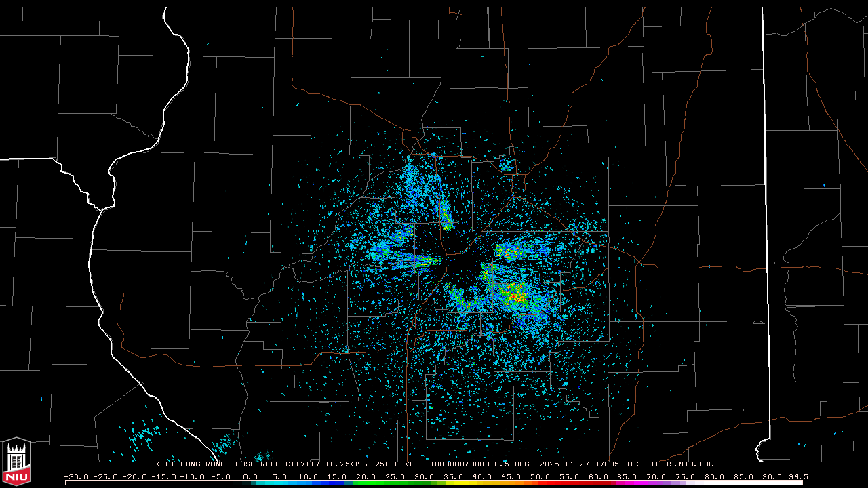The image size is (868, 488).
Task: Click the (000000/0000 0.5 DEG) text
Action: pos(483,464)
